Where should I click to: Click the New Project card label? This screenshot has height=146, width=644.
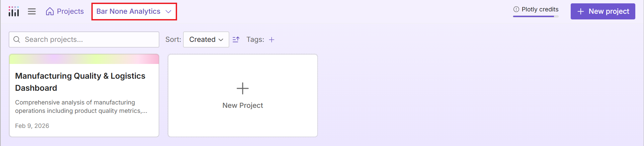[x=243, y=105]
